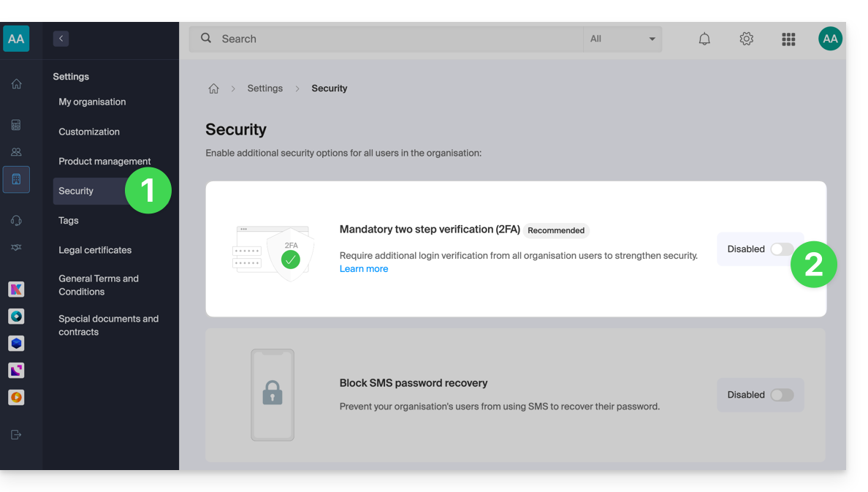Click the home icon in breadcrumb
868x492 pixels.
213,88
